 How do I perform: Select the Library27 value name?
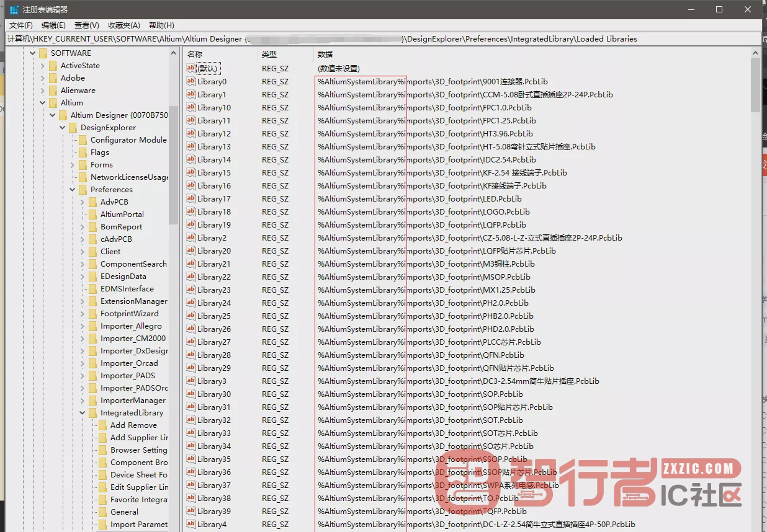(x=214, y=342)
